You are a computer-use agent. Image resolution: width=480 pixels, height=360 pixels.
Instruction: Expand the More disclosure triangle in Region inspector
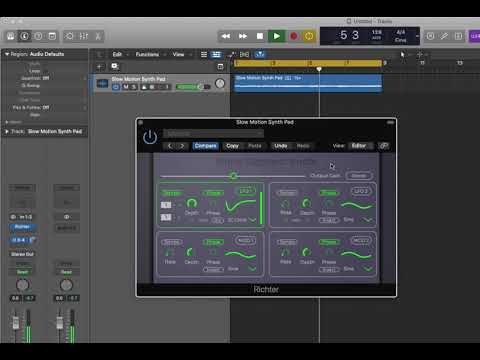click(x=7, y=122)
